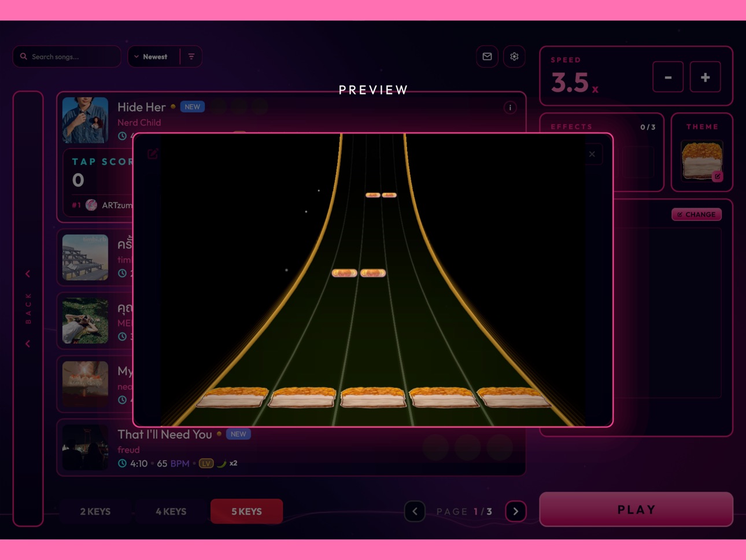Screen dimensions: 746x560
Task: Click the '3.5x' speed value
Action: coord(575,83)
